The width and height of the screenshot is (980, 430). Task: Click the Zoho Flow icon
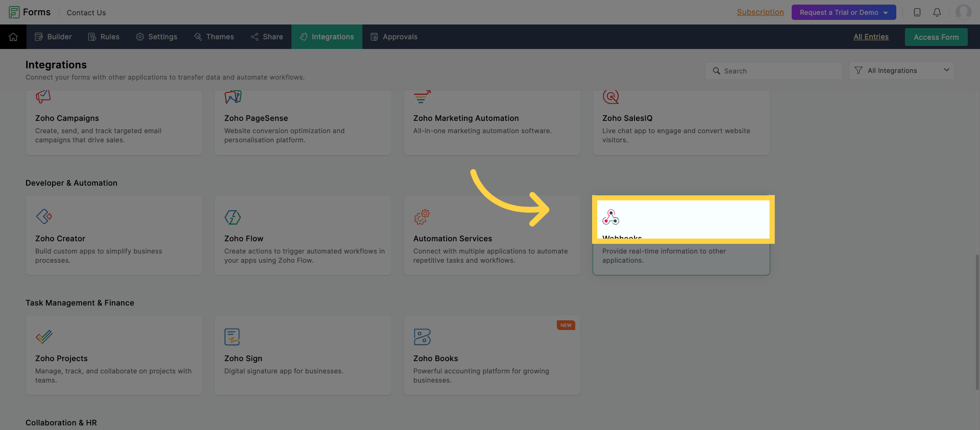click(x=233, y=217)
